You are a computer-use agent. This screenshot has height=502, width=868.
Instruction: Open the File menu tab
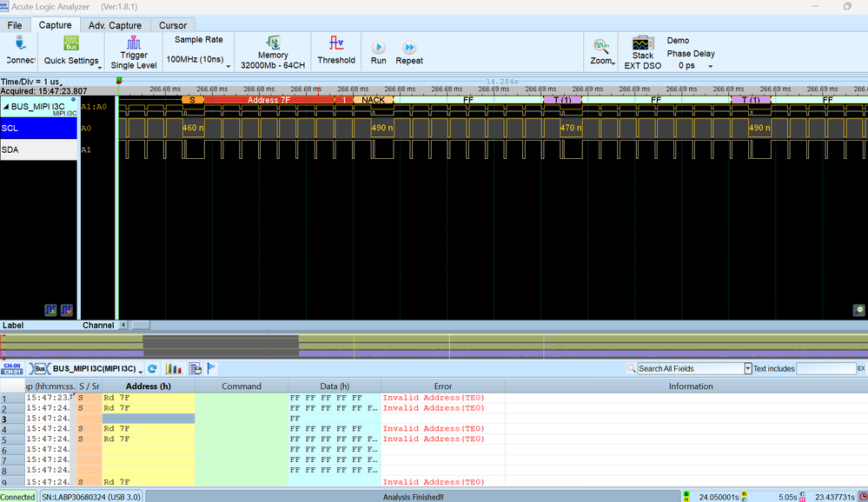coord(15,25)
